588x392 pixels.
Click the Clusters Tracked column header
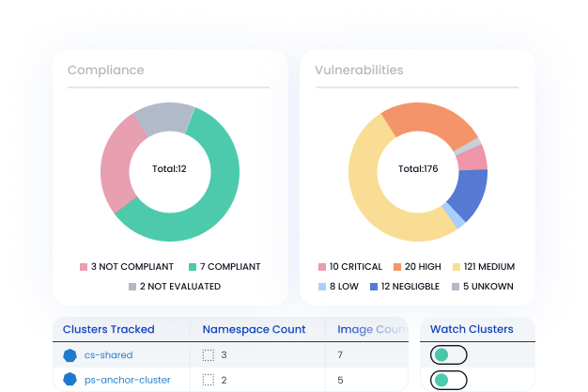coord(108,329)
